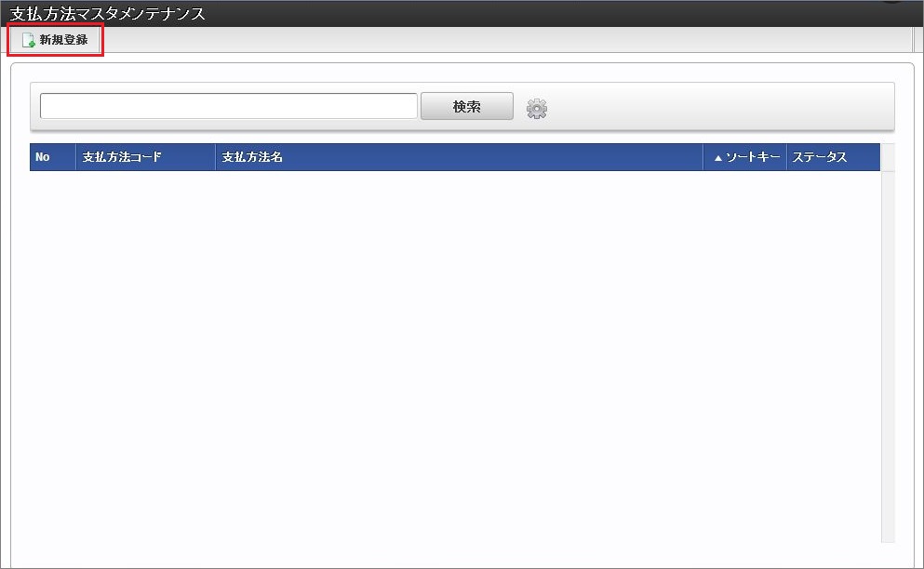Screen dimensions: 924x569
Task: Sort the list by No column
Action: point(52,157)
